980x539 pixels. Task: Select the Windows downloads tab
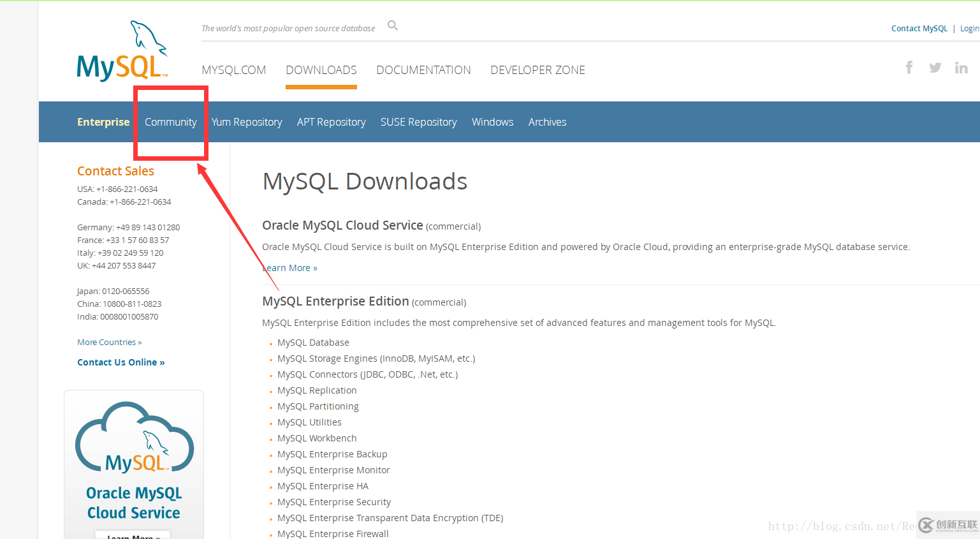[493, 122]
